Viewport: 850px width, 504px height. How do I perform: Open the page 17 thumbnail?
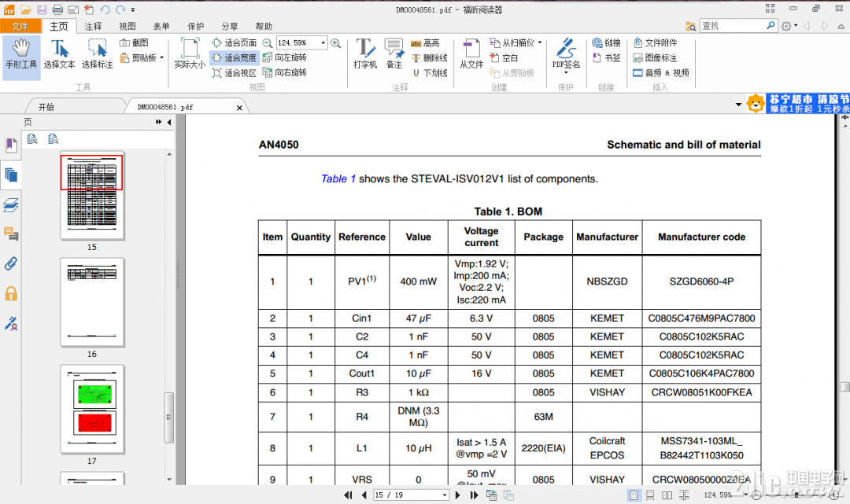(92, 410)
